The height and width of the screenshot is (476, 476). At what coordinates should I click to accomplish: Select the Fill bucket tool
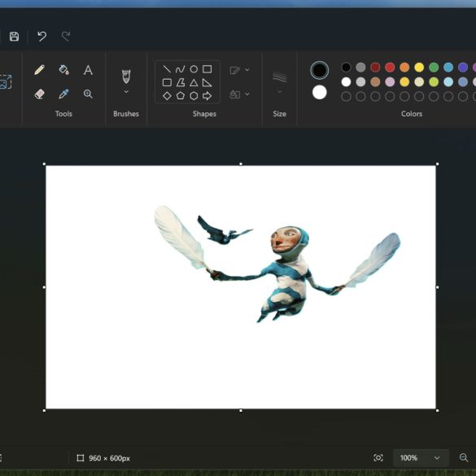point(63,70)
